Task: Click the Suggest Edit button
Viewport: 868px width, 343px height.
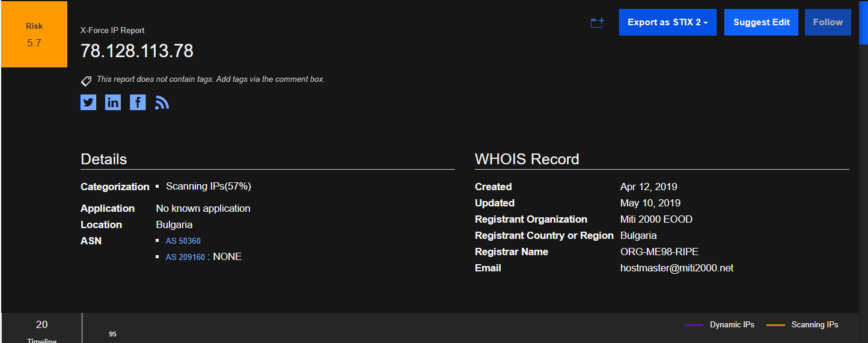Action: 762,22
